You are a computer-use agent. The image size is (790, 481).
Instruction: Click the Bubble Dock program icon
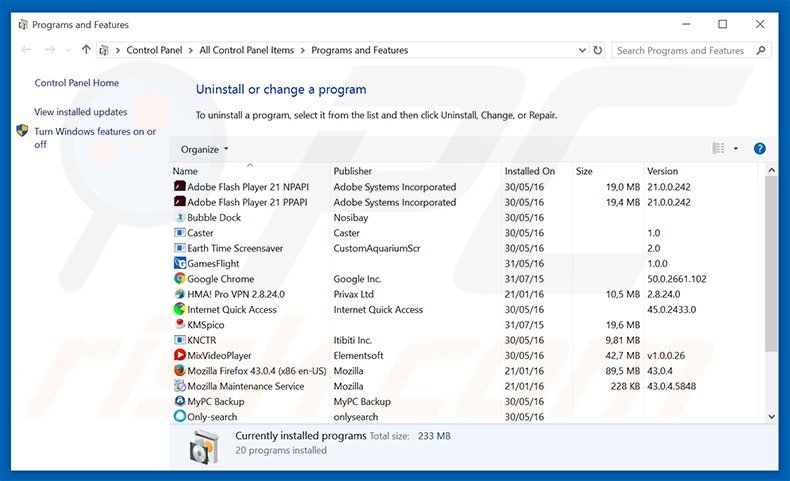(x=179, y=218)
